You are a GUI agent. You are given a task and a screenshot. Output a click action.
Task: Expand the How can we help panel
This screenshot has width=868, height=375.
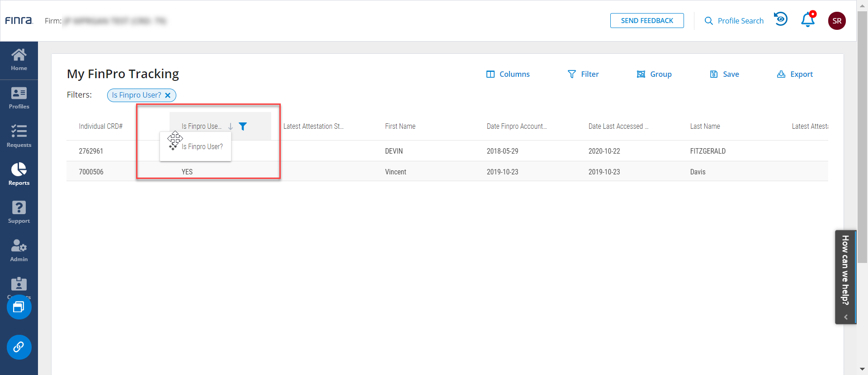pos(845,277)
